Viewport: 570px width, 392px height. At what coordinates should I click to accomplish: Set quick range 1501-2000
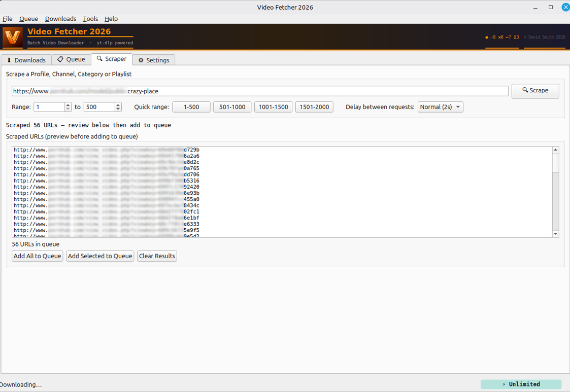pyautogui.click(x=315, y=107)
